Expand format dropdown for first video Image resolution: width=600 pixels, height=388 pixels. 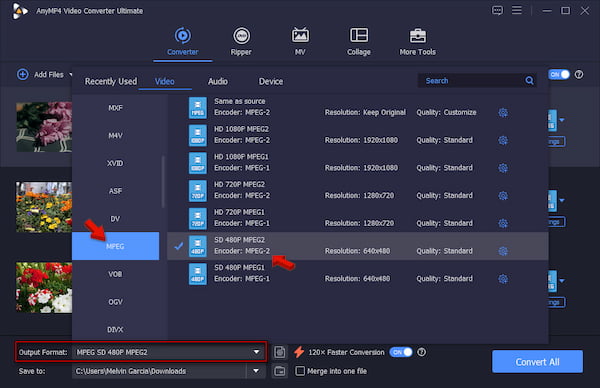(x=562, y=120)
